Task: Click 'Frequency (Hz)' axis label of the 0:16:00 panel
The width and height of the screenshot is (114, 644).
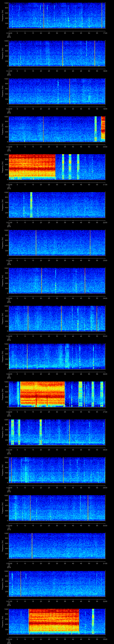Action: click(x=3, y=16)
